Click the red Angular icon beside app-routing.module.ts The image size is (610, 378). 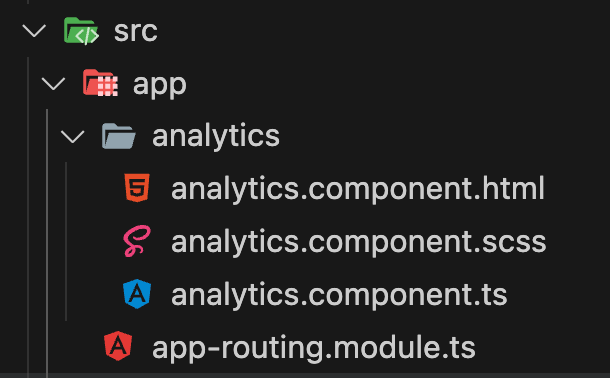118,346
